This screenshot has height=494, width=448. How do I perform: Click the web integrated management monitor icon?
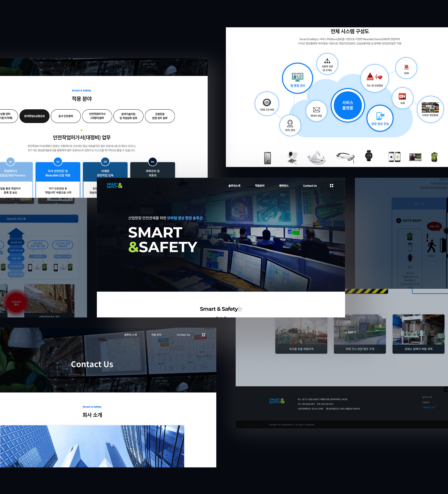point(297,77)
